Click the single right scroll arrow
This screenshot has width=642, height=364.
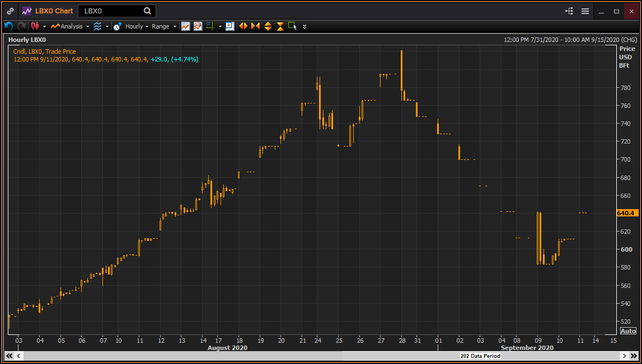coord(624,356)
